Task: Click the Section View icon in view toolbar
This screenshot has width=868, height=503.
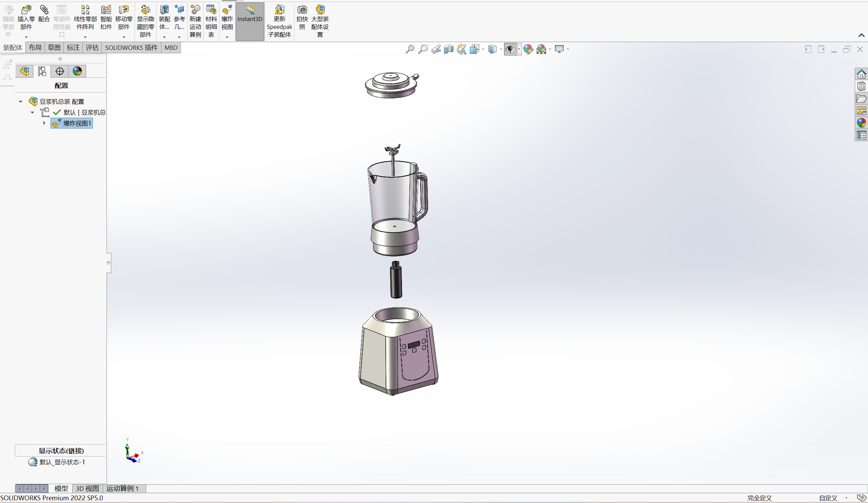Action: (448, 49)
